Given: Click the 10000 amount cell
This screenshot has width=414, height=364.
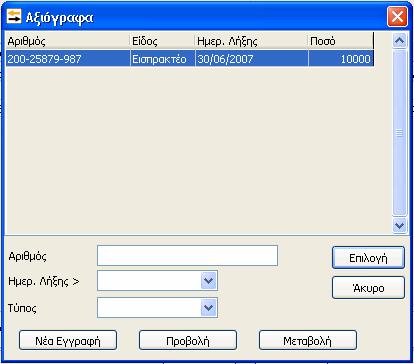Looking at the screenshot, I should coord(341,59).
